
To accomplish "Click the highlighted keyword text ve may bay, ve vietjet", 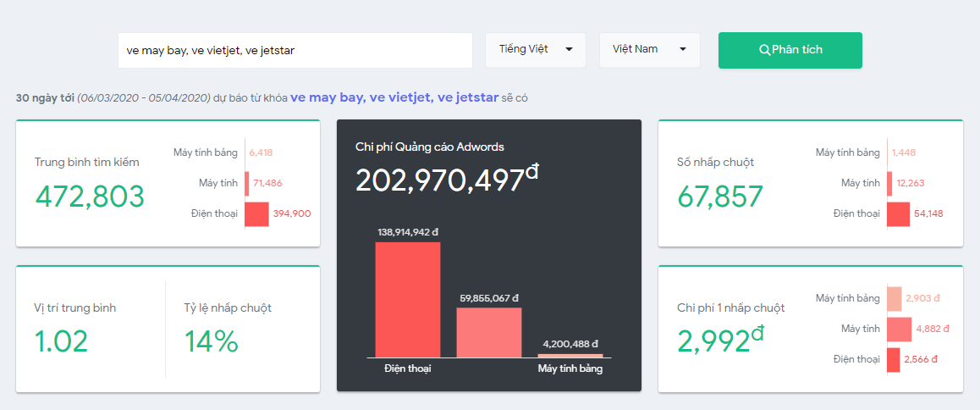I will pyautogui.click(x=394, y=97).
